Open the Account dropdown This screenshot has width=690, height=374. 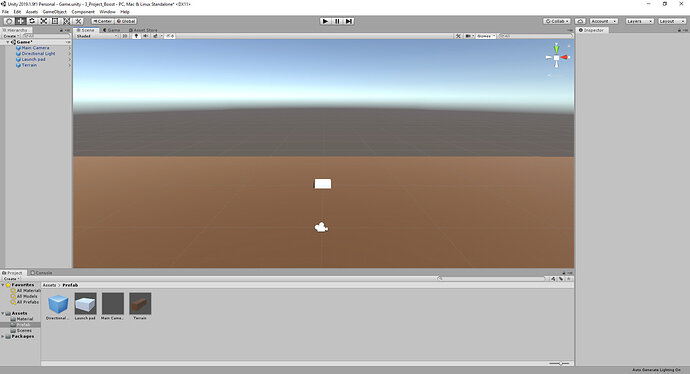coord(603,21)
